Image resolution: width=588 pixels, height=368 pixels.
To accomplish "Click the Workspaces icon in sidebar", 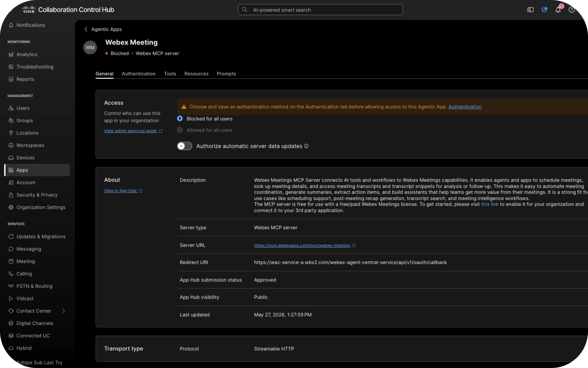I will click(x=11, y=145).
